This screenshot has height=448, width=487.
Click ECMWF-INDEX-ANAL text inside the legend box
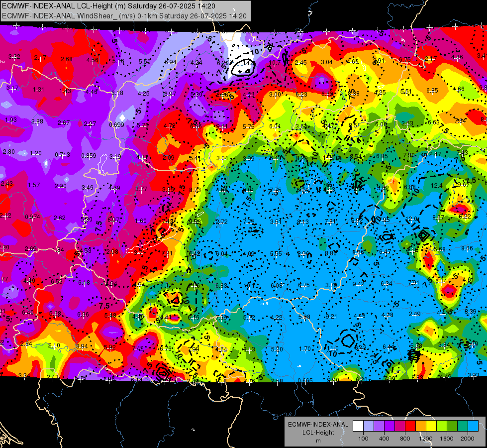[x=318, y=425]
